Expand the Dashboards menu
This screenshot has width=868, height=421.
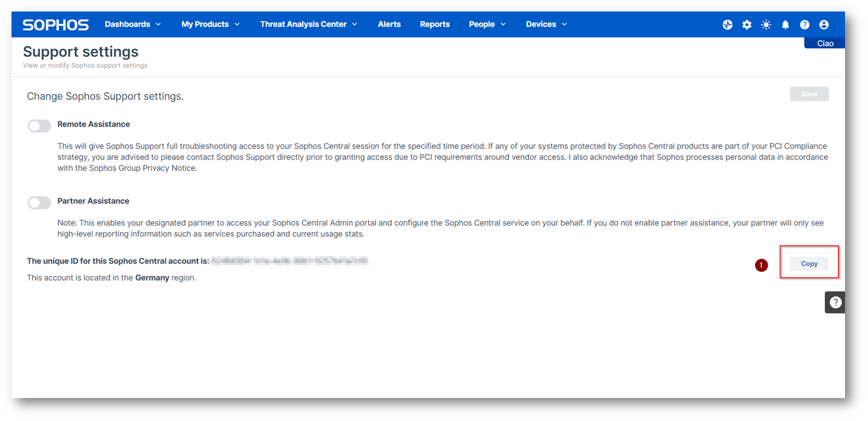[133, 24]
